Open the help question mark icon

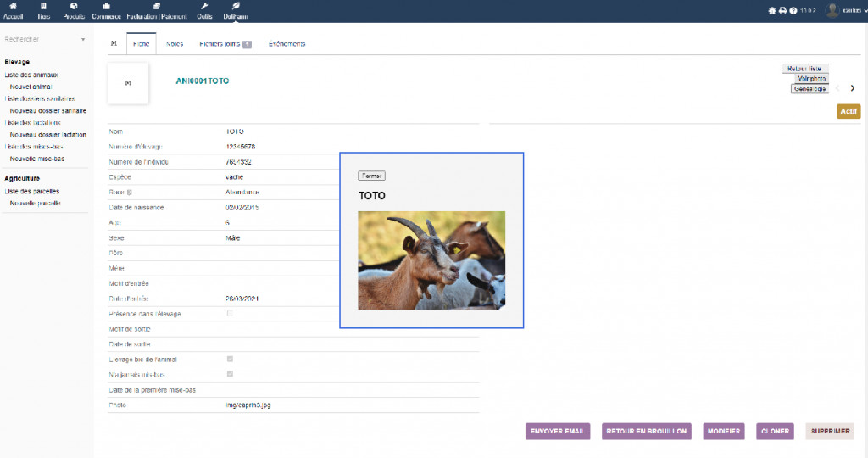793,10
